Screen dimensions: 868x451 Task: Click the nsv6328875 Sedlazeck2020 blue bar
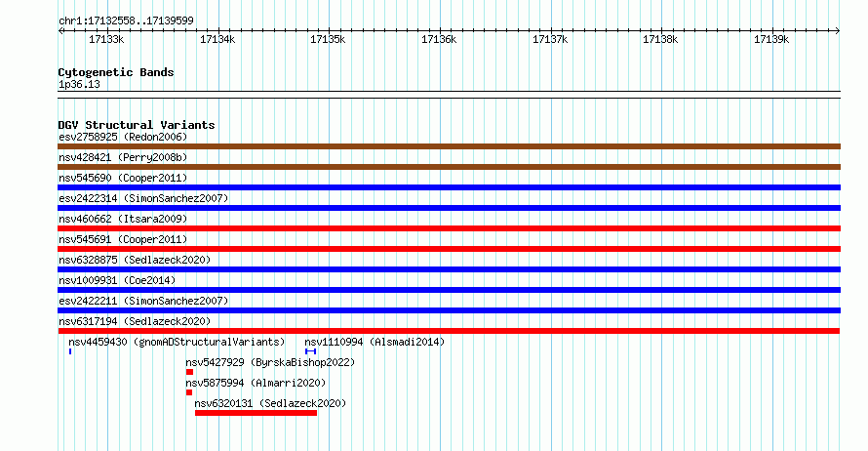[449, 269]
